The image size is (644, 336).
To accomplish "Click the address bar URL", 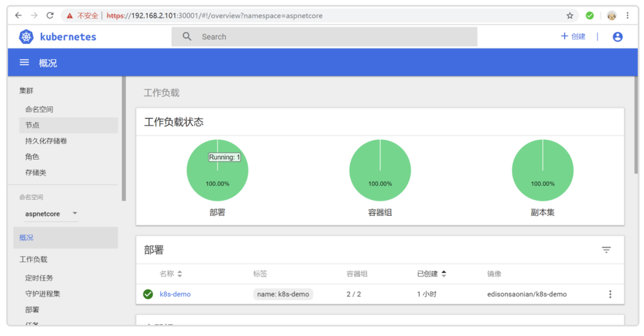I will click(x=214, y=16).
